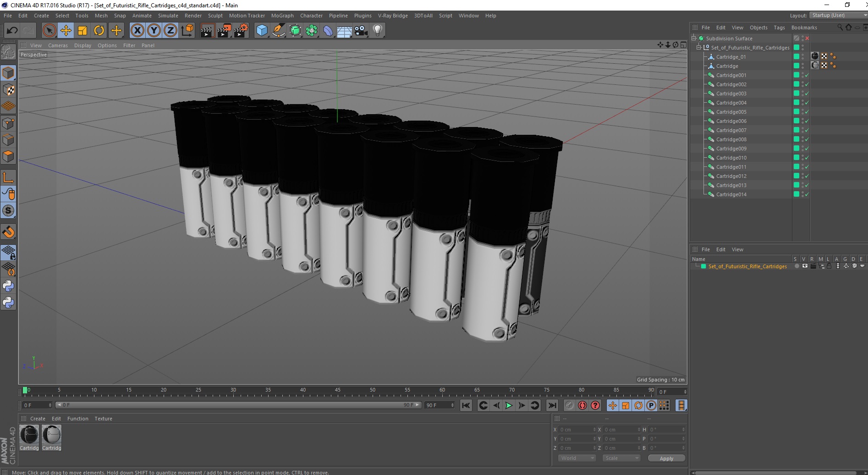Enable the Axis tool icon
Viewport: 868px width, 475px height.
point(8,177)
